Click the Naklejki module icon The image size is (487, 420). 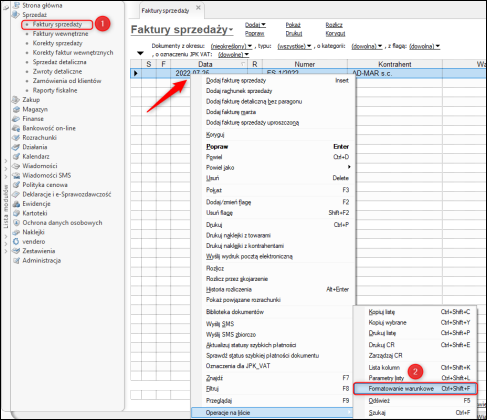click(16, 232)
